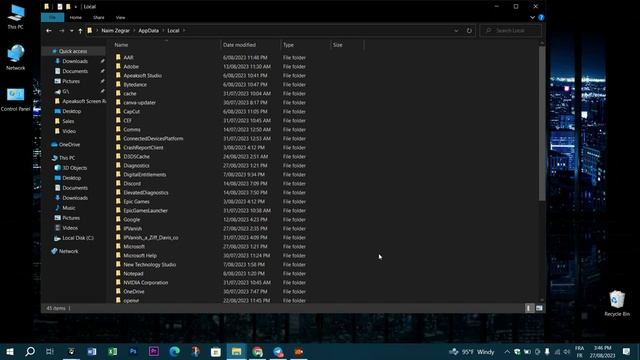The image size is (640, 360).
Task: Open 3D Objects in navigation pane
Action: 74,168
